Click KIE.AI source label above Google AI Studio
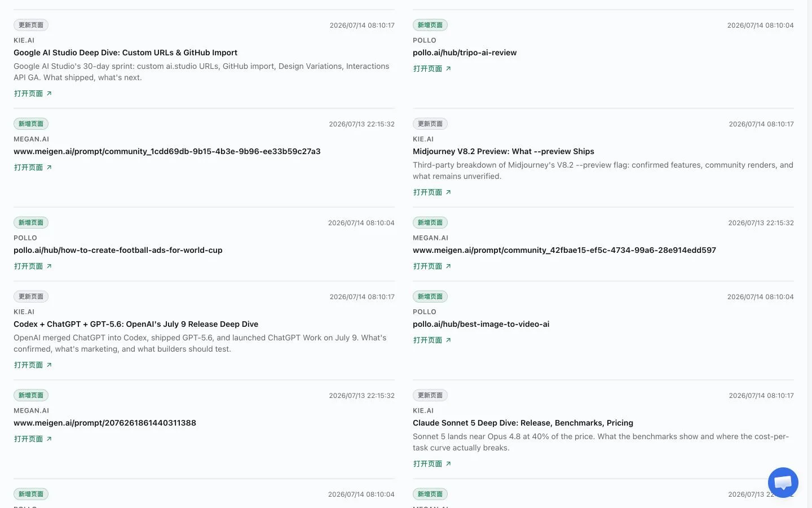Viewport: 812px width, 508px height. (24, 41)
